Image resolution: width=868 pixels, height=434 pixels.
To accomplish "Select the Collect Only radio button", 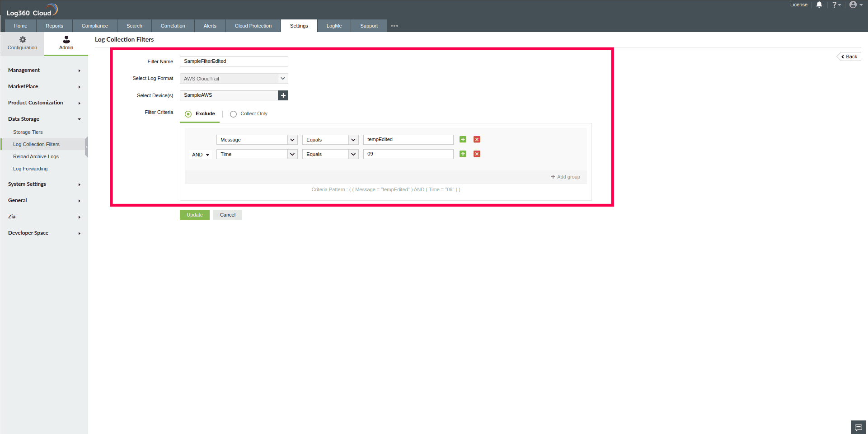I will (233, 114).
